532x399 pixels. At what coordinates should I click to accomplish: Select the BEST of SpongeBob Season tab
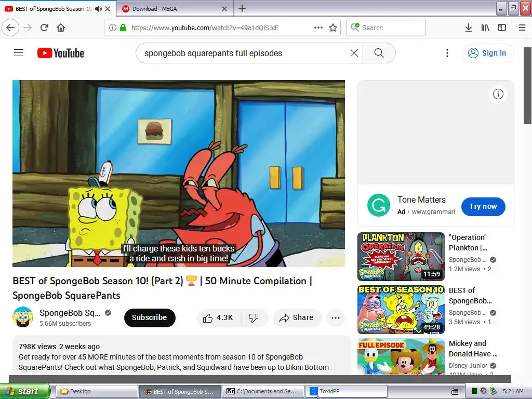click(x=58, y=9)
